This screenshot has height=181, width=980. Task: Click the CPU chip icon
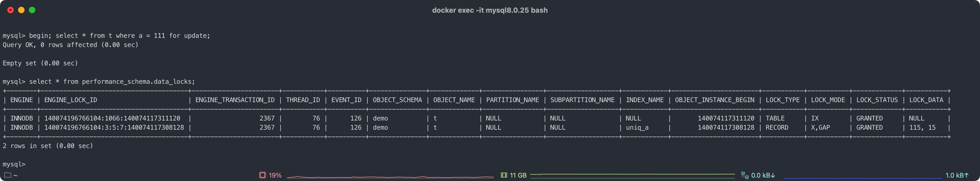263,175
